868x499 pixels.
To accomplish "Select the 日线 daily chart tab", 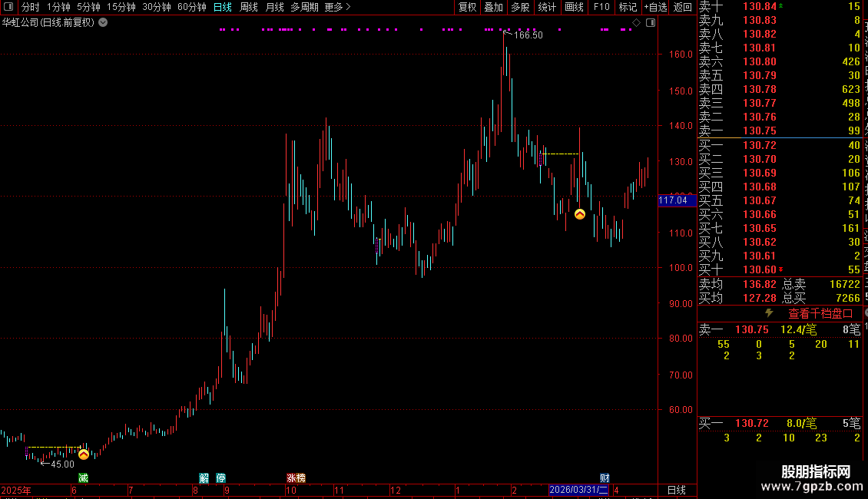I will pyautogui.click(x=223, y=7).
